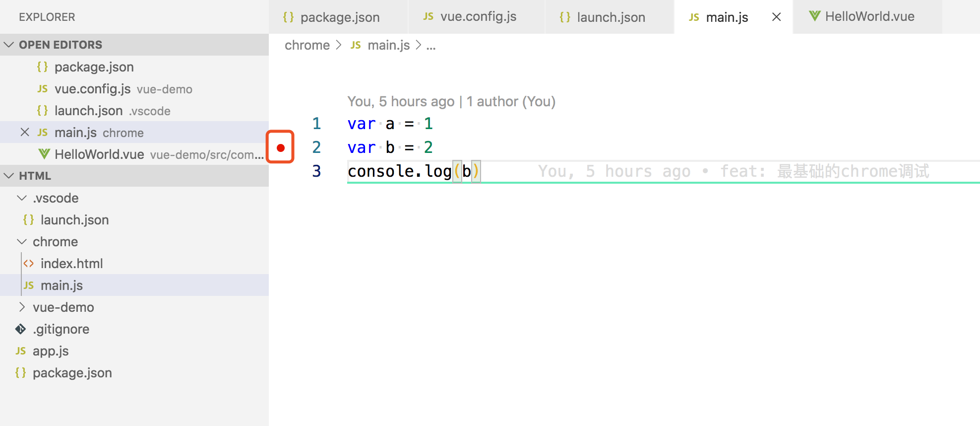Close main.js in Open Editors list
Image resolution: width=980 pixels, height=426 pixels.
click(x=25, y=132)
